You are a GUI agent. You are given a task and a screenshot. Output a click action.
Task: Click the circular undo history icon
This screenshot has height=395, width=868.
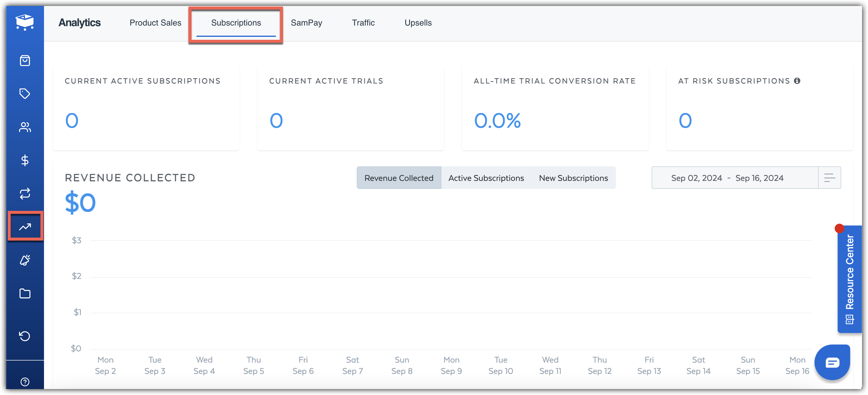pos(25,336)
